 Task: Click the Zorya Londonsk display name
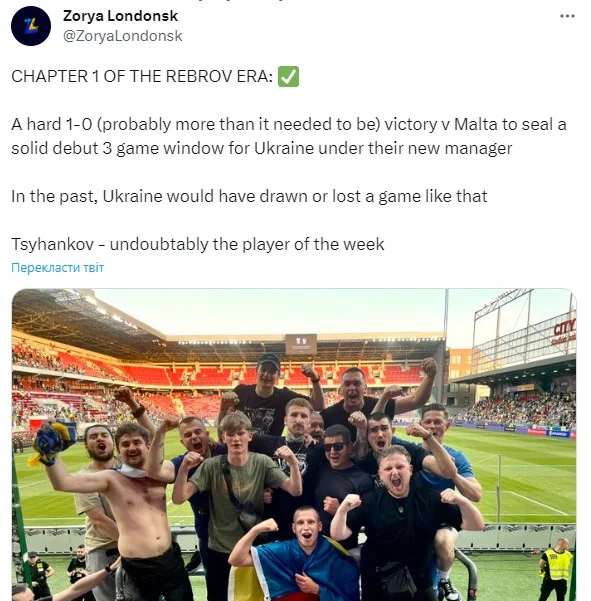click(120, 16)
